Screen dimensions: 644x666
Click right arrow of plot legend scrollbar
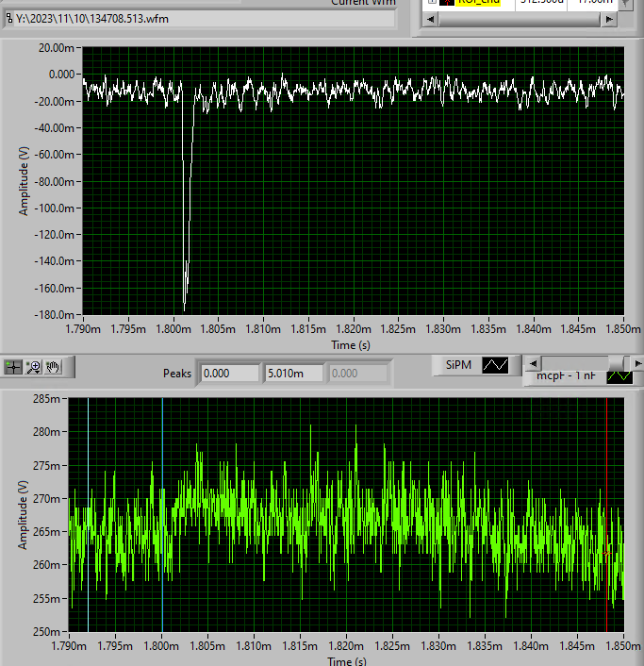point(638,363)
